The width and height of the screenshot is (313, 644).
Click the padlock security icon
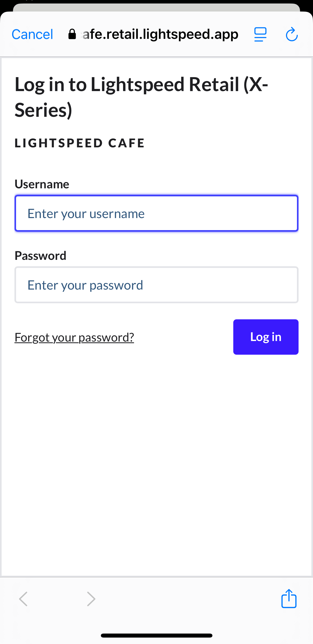click(72, 34)
